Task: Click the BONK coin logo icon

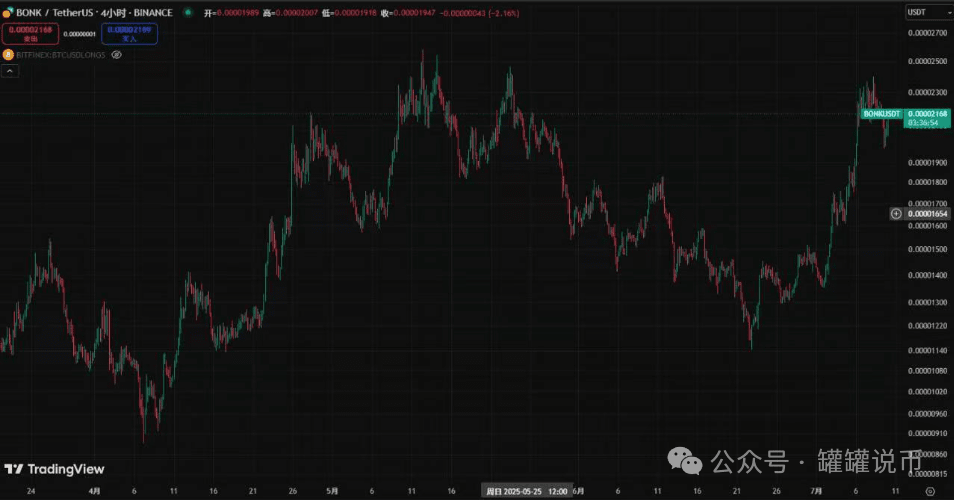Action: click(7, 12)
